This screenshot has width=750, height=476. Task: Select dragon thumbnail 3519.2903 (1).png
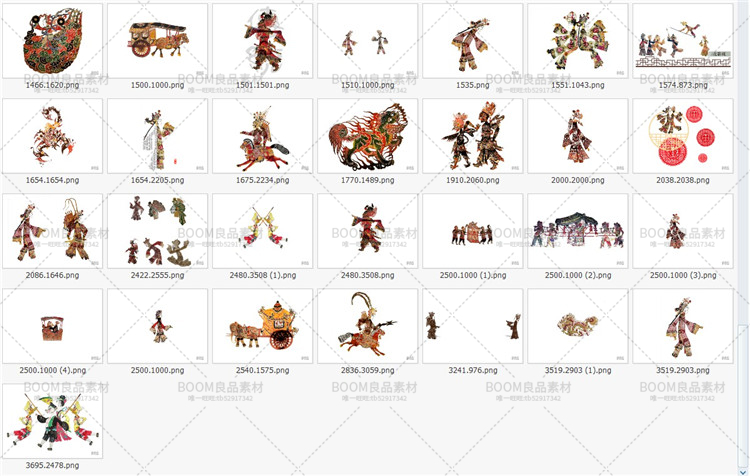point(578,326)
